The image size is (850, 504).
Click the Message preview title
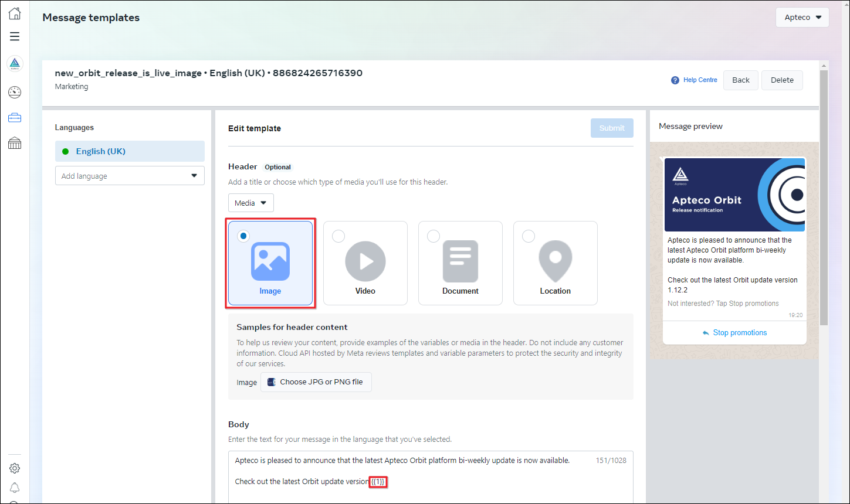[x=690, y=126]
